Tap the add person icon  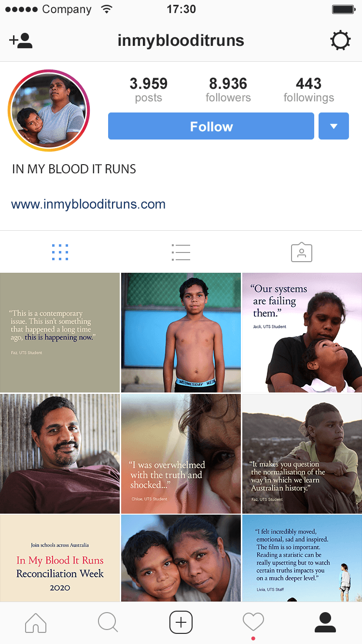click(x=21, y=41)
